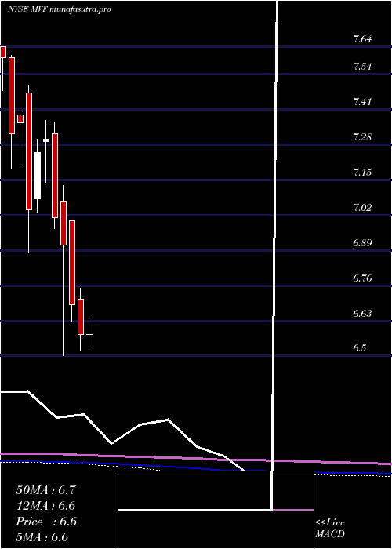The width and height of the screenshot is (392, 549).
Task: Click the 'NYSE MVF munafasutra.pro' title text
Action: [x=59, y=9]
